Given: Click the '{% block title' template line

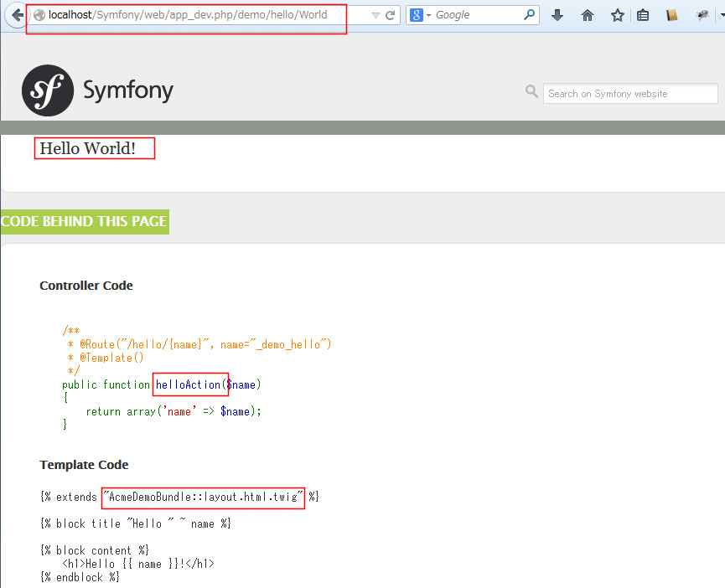Looking at the screenshot, I should pyautogui.click(x=136, y=524).
